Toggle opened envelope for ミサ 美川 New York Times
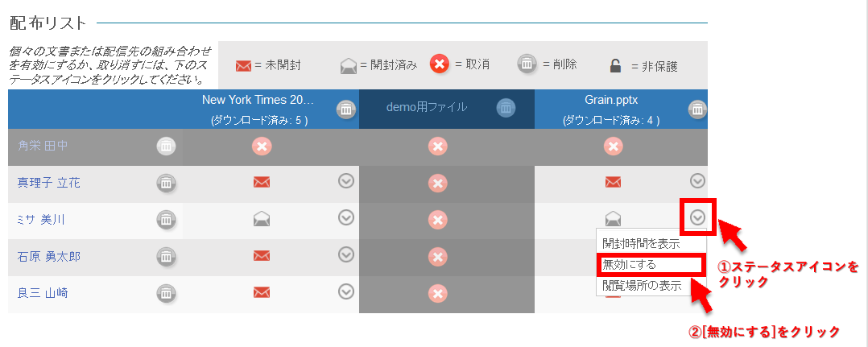Image resolution: width=868 pixels, height=347 pixels. pyautogui.click(x=262, y=218)
